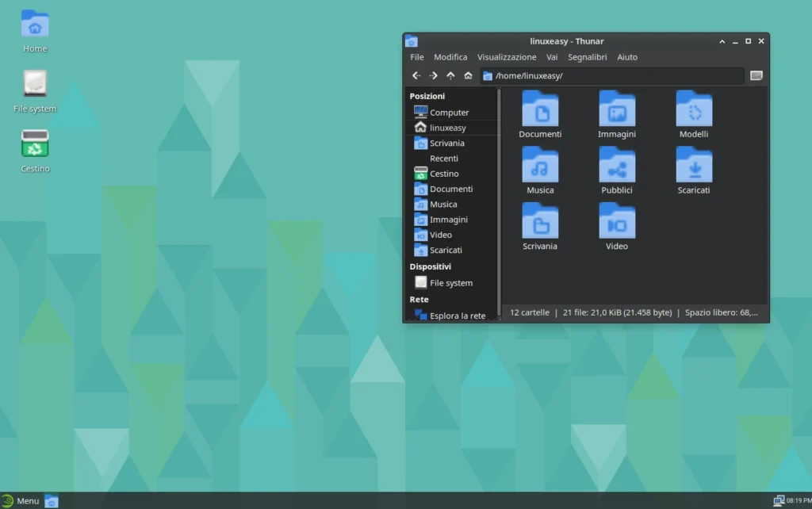Open parent folder with the up arrow icon

[450, 75]
